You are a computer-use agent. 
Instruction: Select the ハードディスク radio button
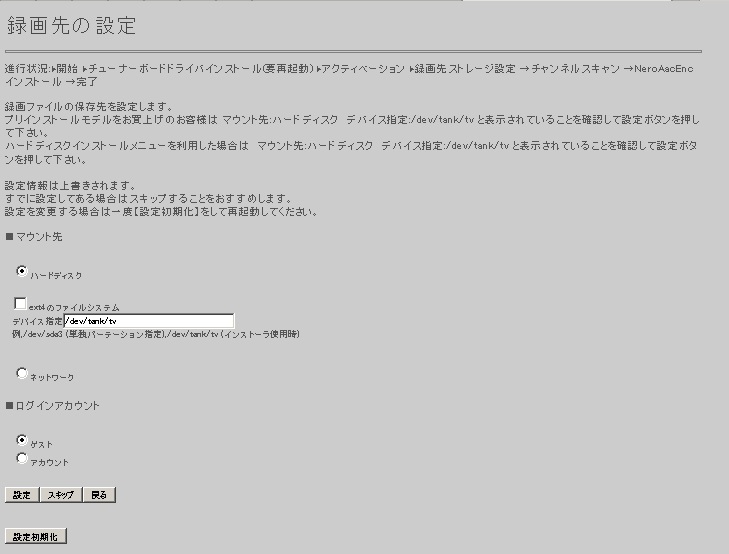tap(22, 271)
